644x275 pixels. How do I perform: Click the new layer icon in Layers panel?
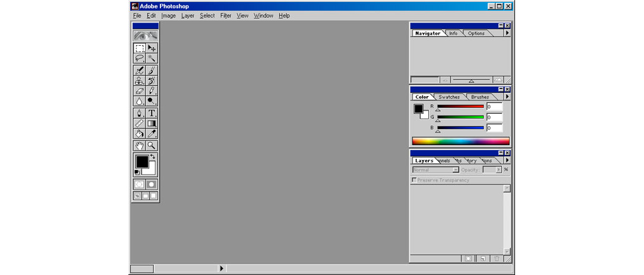(x=483, y=259)
